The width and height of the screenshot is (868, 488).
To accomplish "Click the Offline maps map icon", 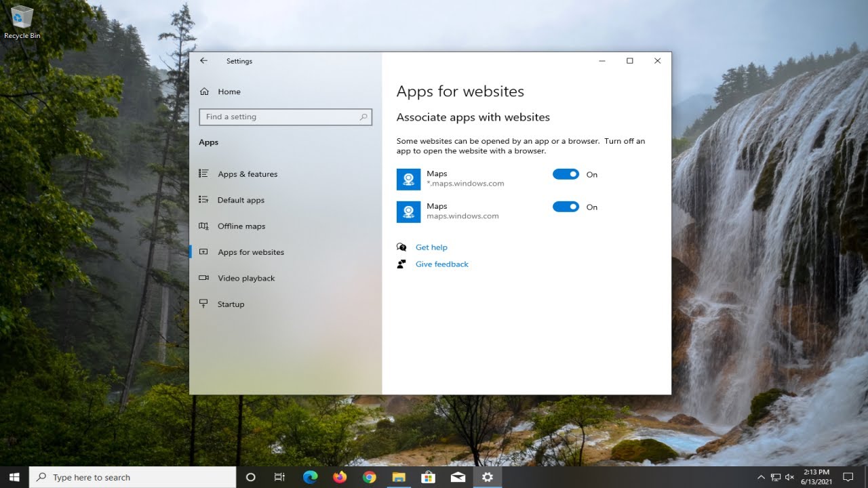I will (203, 226).
